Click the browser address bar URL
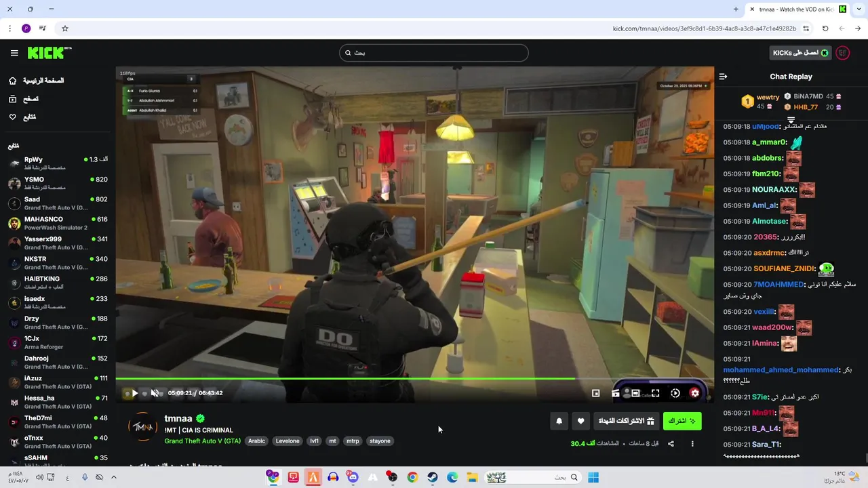Image resolution: width=868 pixels, height=488 pixels. 704,28
